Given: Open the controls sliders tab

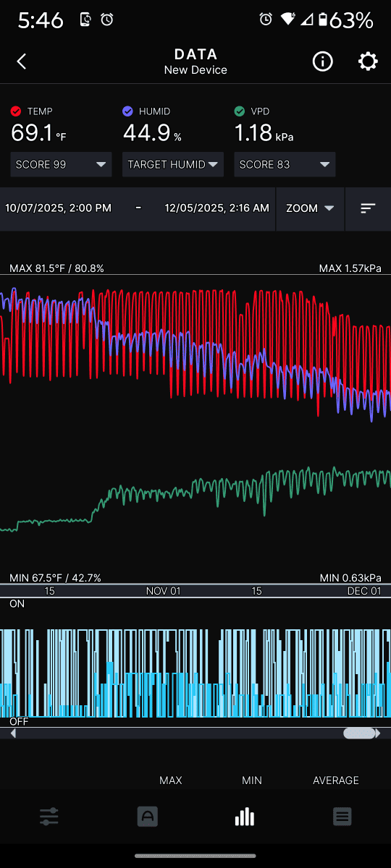Looking at the screenshot, I should point(49,817).
